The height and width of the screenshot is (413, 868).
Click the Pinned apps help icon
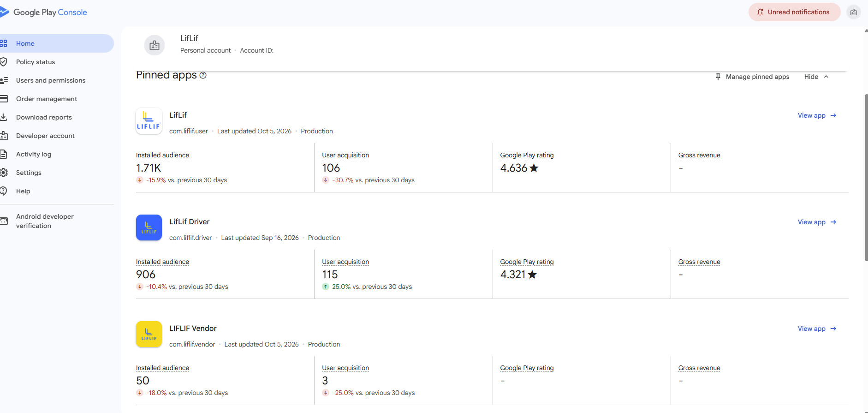click(203, 75)
